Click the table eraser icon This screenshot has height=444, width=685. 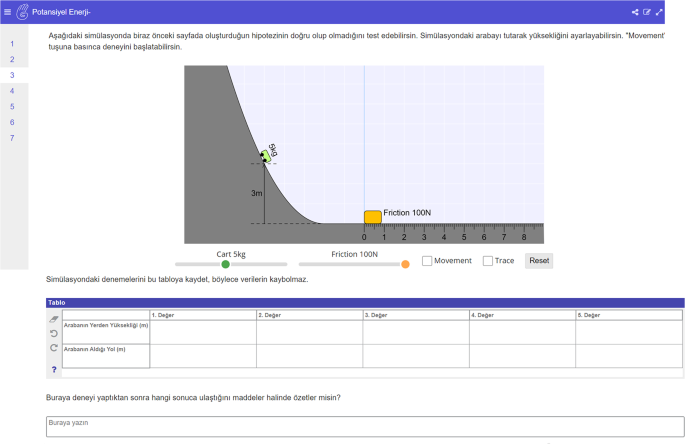(x=54, y=319)
